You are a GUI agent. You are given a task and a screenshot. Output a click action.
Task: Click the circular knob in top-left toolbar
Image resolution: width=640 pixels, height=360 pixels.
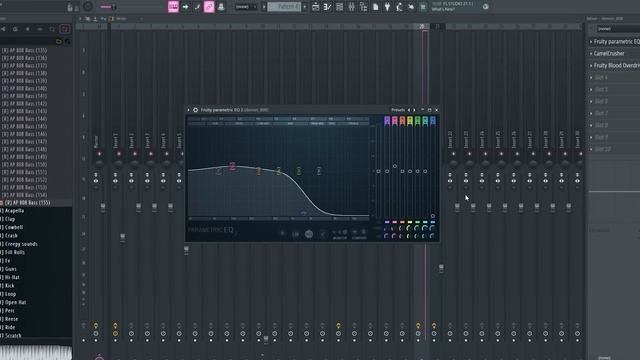[x=88, y=7]
